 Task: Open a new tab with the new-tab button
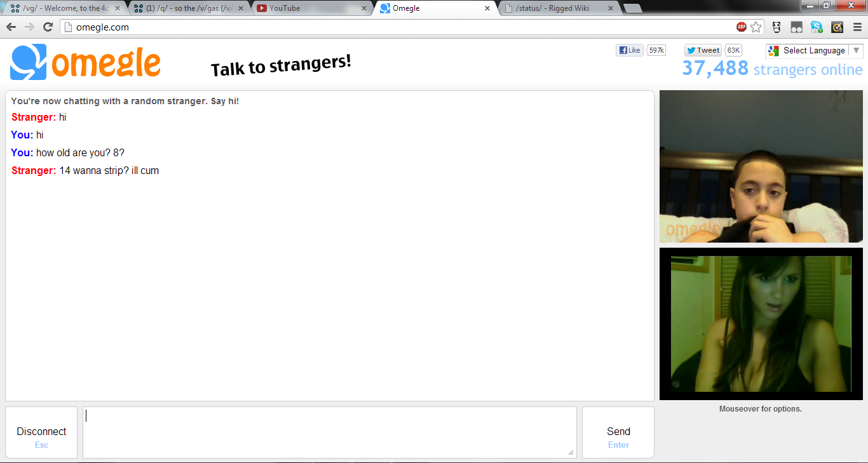[632, 8]
